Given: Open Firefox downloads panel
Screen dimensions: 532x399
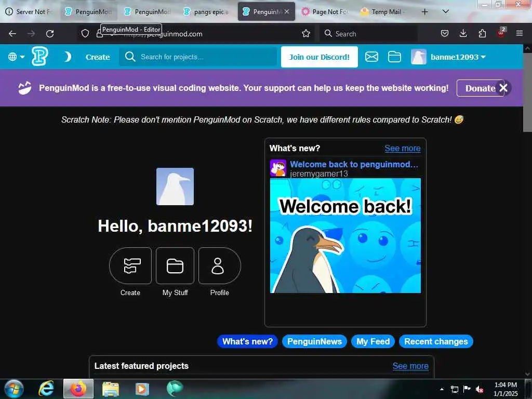Looking at the screenshot, I should point(463,33).
